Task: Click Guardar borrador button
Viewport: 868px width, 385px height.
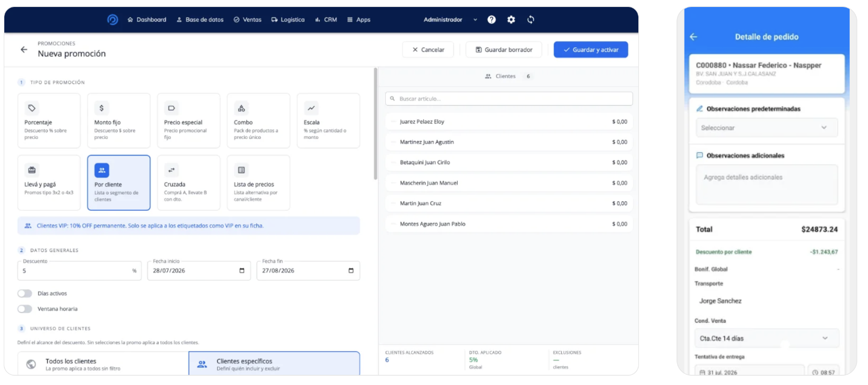Action: 504,50
